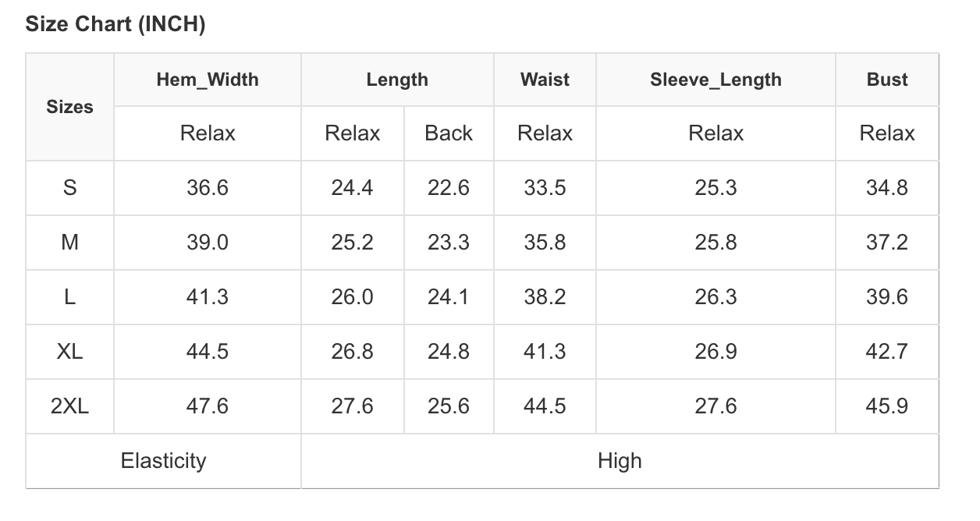
Task: Click the 38.2 waist value for L
Action: (x=545, y=297)
